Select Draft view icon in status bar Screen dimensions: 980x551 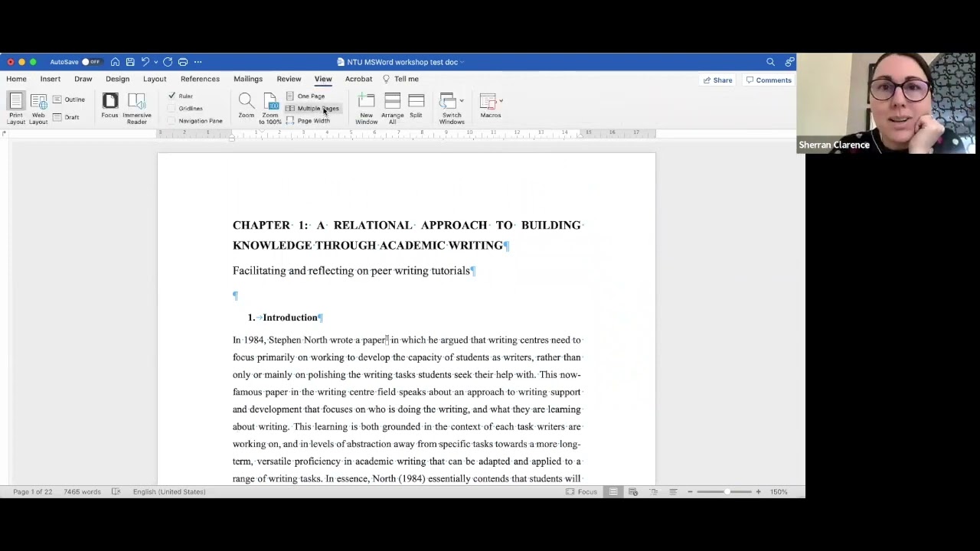pos(673,492)
